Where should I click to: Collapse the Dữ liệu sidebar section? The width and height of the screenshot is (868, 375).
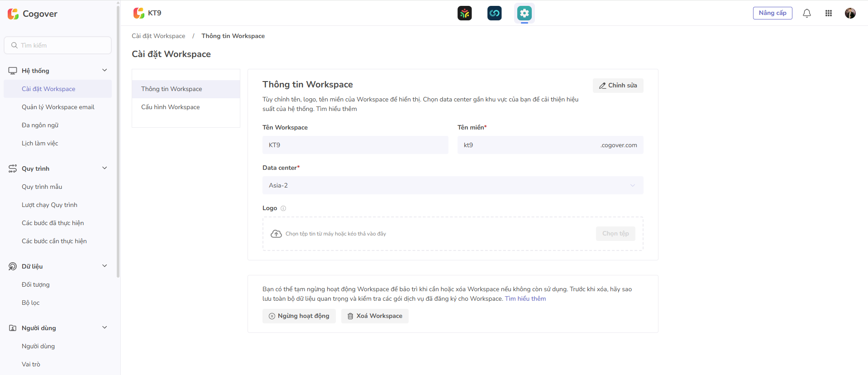click(105, 266)
